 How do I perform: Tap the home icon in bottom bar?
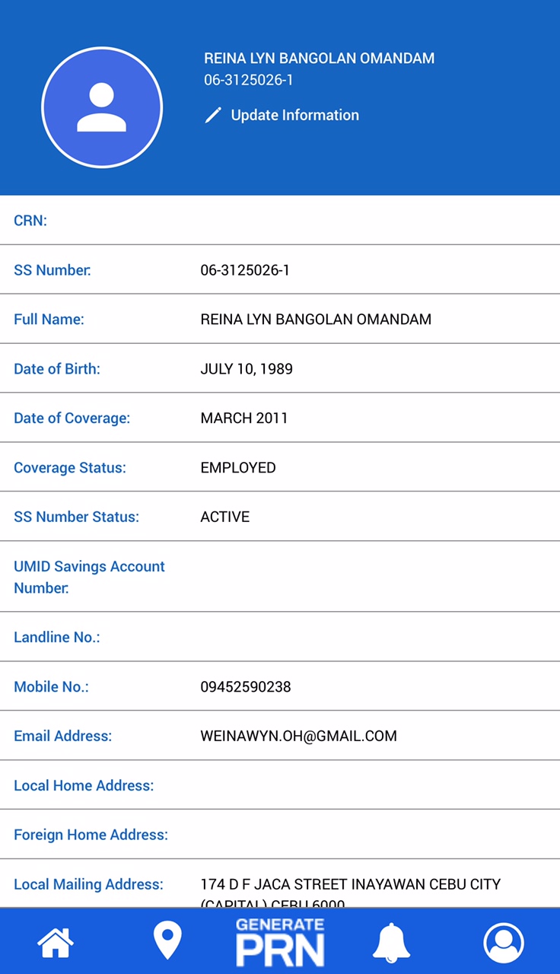56,943
